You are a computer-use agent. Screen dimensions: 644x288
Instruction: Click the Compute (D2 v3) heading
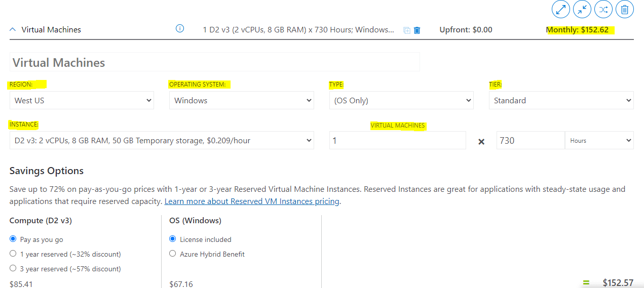(x=41, y=221)
